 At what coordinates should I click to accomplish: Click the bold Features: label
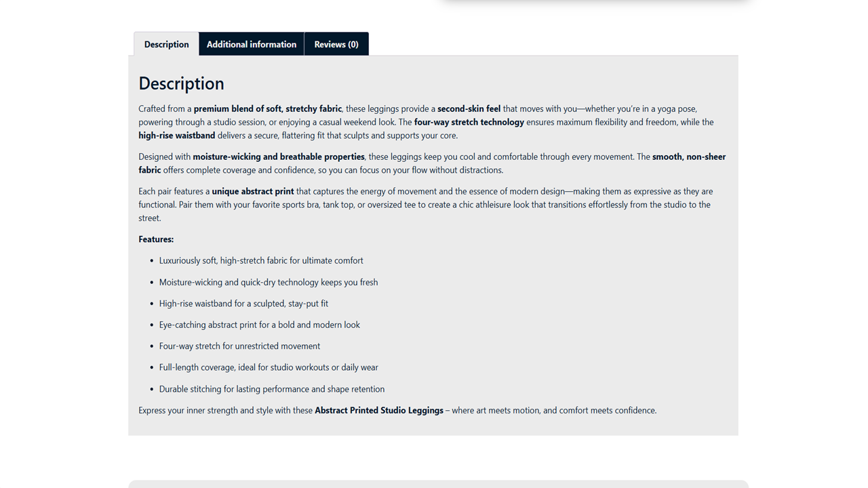pos(156,239)
